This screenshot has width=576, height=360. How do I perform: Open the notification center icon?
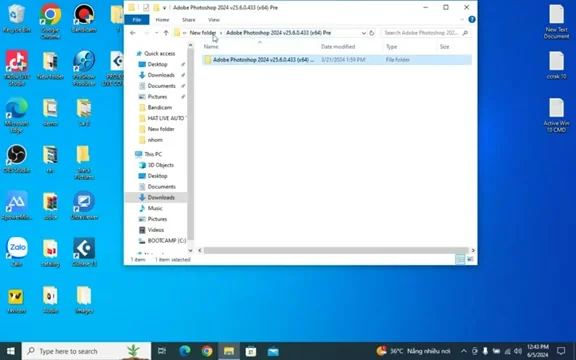click(561, 351)
